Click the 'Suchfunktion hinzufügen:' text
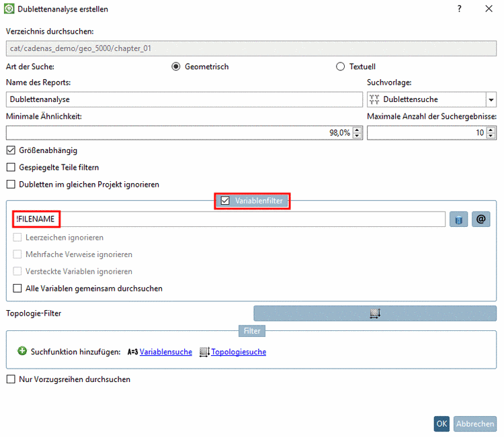504x437 pixels. pyautogui.click(x=75, y=352)
